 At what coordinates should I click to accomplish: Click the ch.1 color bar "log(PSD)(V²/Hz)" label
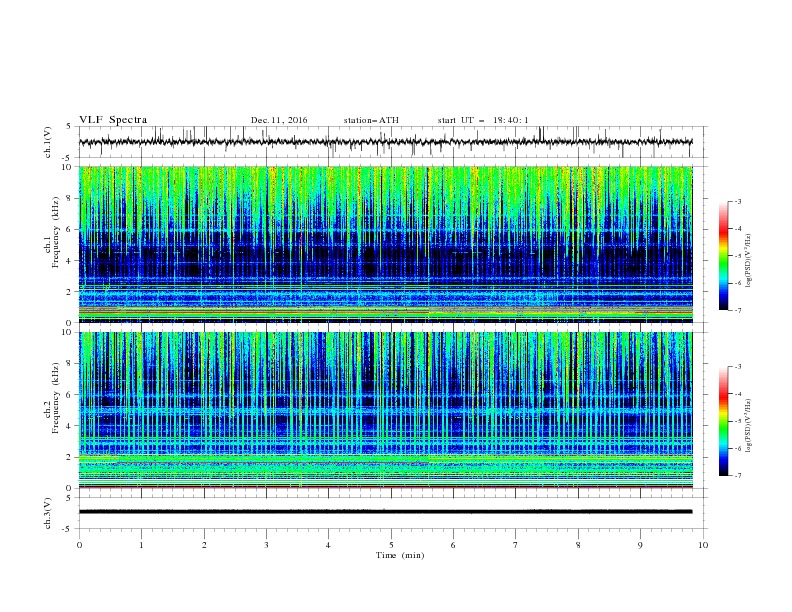749,261
